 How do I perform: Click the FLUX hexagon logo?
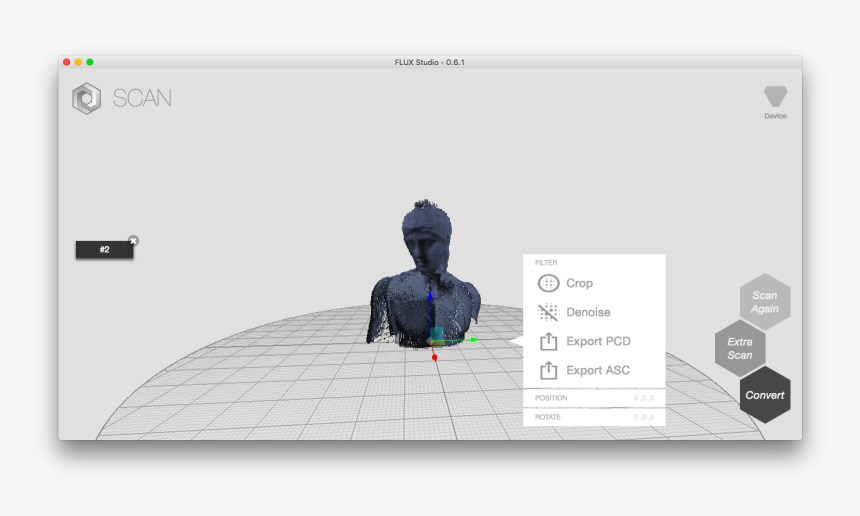(x=86, y=98)
